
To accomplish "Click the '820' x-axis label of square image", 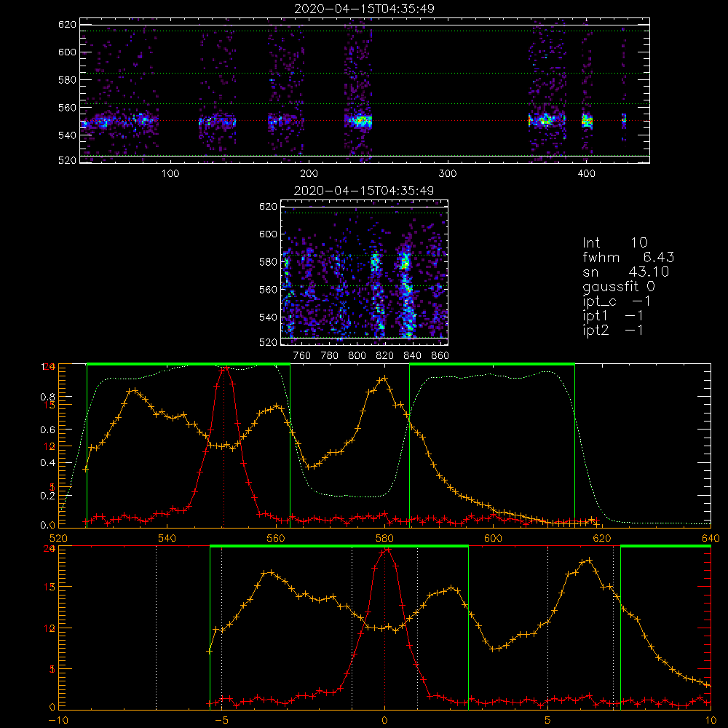I will tap(385, 356).
